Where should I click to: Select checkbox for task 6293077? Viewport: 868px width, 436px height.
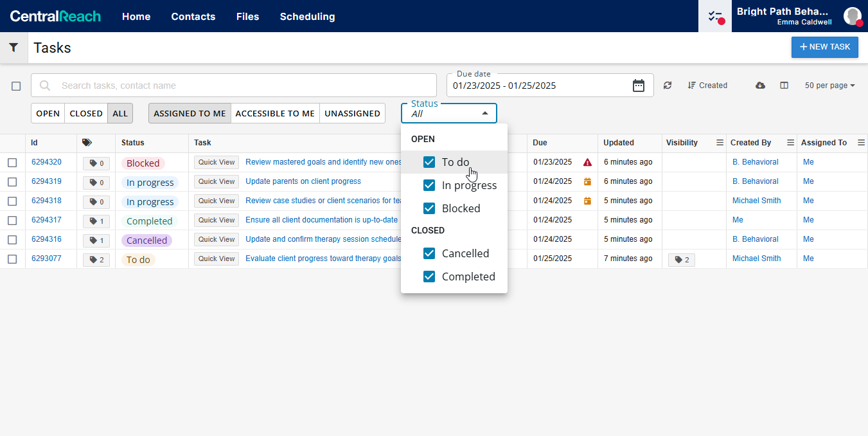(x=12, y=259)
